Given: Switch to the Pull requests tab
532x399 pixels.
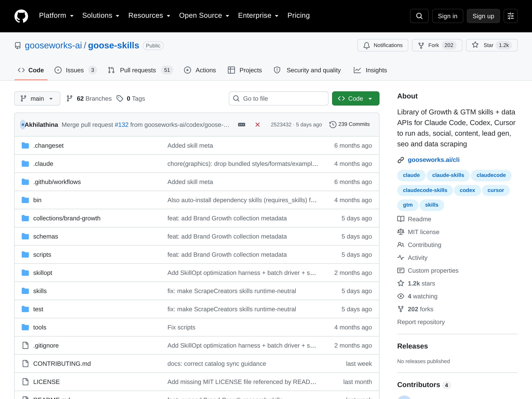Looking at the screenshot, I should [141, 70].
